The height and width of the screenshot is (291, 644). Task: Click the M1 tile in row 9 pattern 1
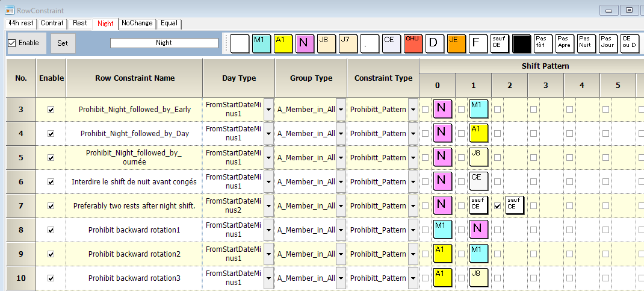pyautogui.click(x=478, y=254)
